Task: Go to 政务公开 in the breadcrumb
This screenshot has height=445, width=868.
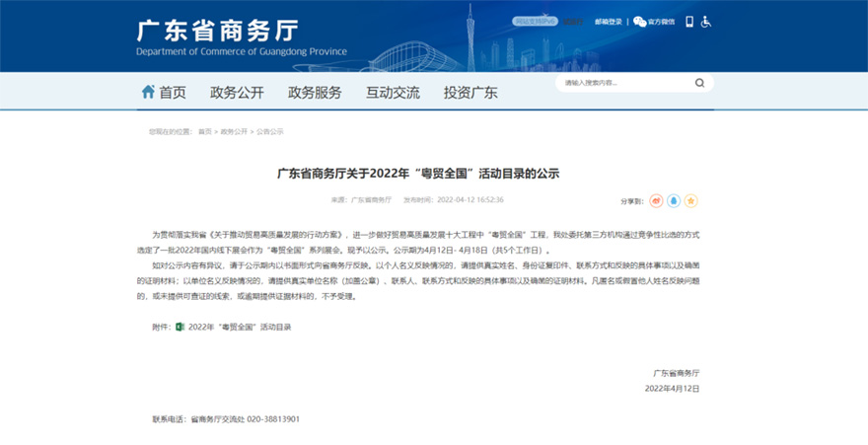Action: (x=234, y=132)
